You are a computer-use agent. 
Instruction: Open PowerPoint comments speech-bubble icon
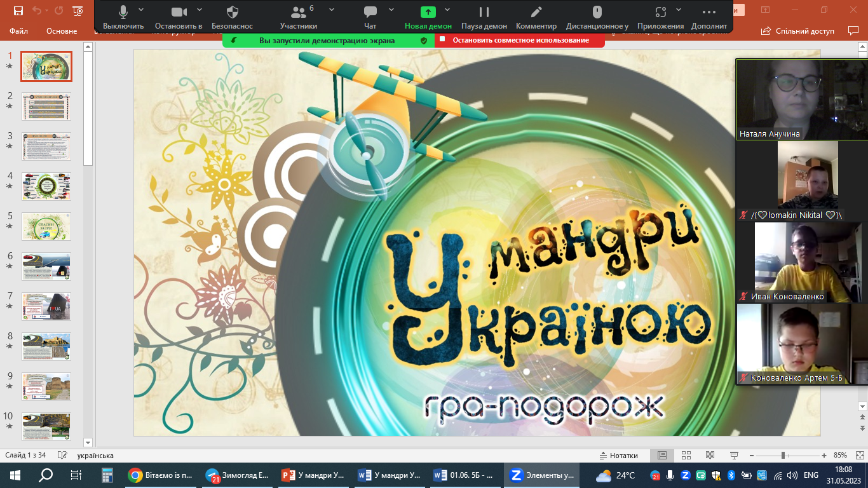click(x=853, y=30)
